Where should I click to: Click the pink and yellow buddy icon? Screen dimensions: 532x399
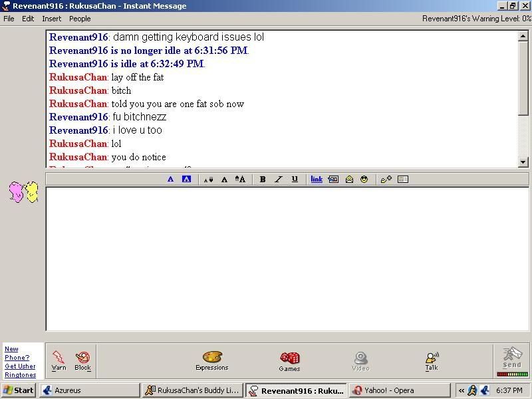click(x=23, y=192)
